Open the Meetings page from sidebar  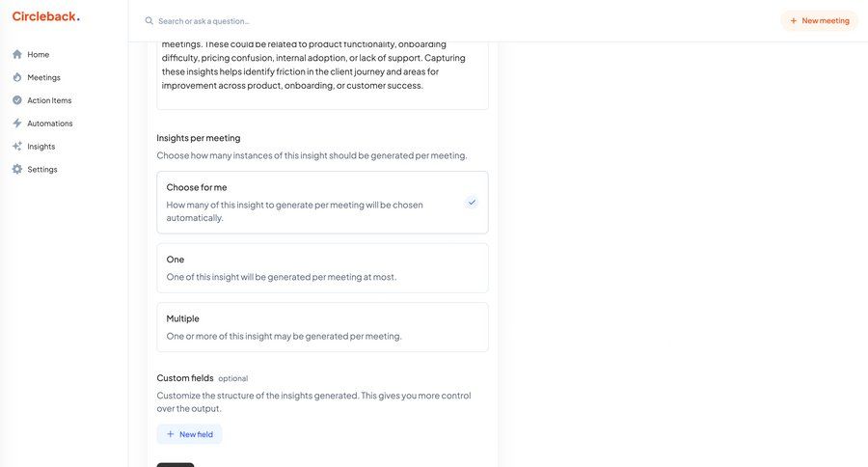tap(43, 77)
